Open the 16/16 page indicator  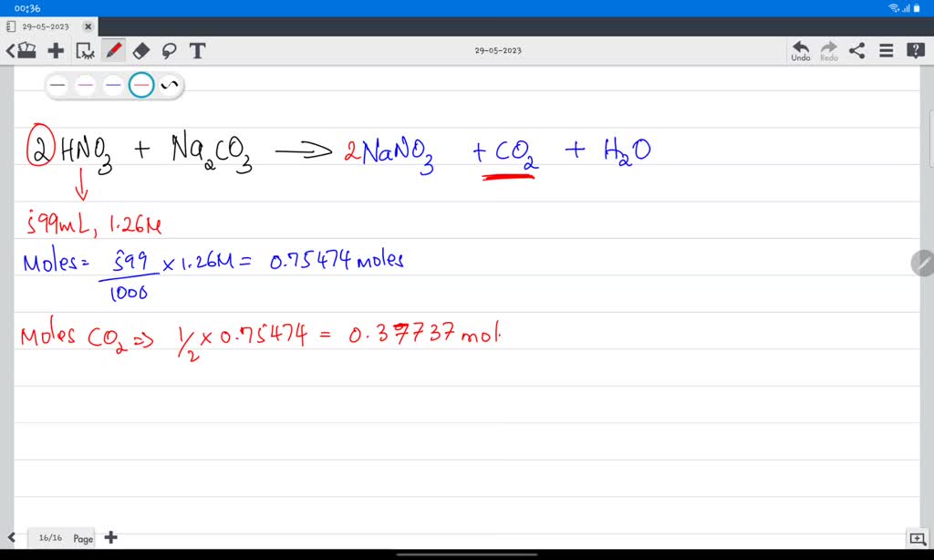coord(49,538)
